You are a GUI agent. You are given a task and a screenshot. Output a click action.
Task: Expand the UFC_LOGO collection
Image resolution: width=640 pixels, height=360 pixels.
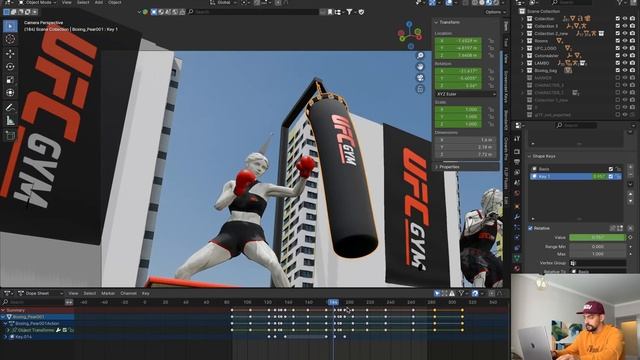(x=522, y=48)
